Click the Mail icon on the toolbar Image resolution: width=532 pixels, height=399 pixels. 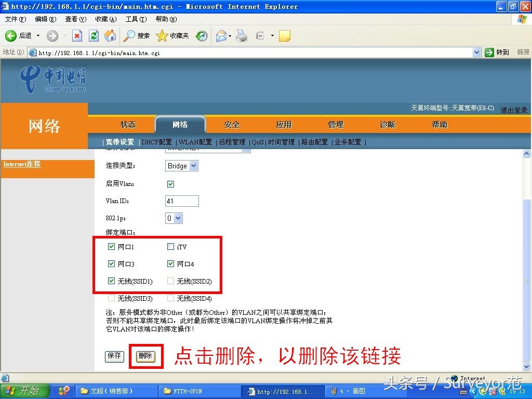tap(222, 36)
